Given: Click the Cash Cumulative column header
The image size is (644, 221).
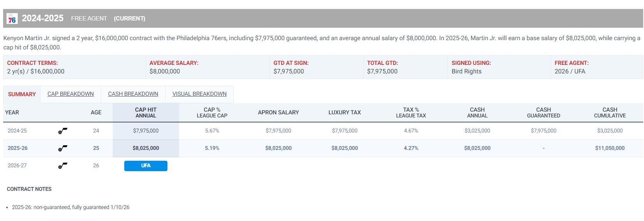Looking at the screenshot, I should pos(610,112).
